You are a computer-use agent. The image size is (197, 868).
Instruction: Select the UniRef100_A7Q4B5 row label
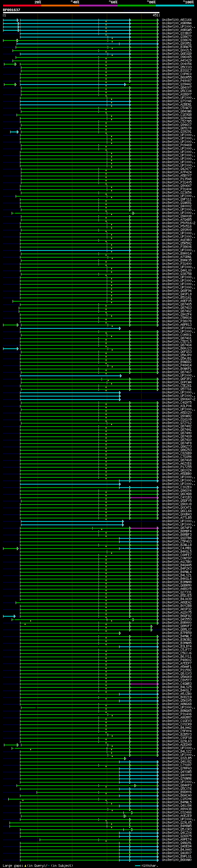point(177,220)
